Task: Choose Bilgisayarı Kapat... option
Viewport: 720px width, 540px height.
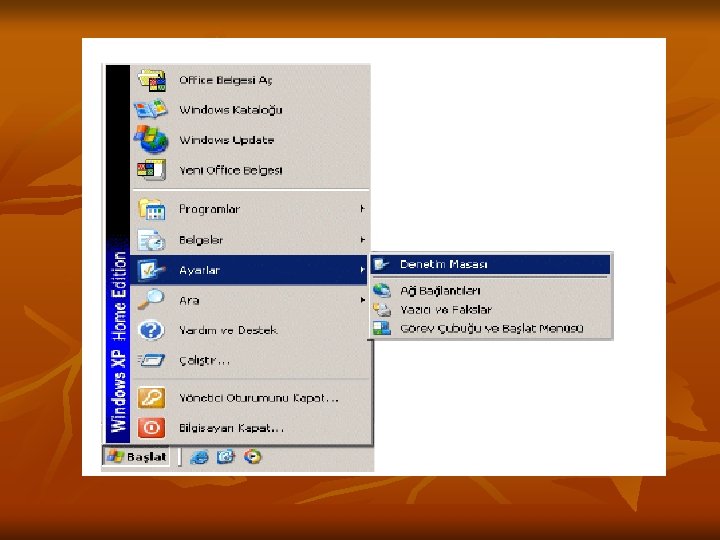Action: (x=251, y=428)
